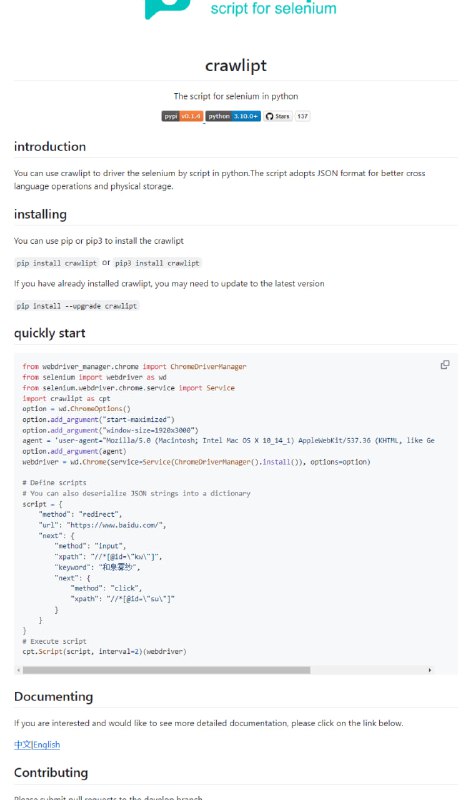Click the horizontal scrollbar thumb under code
473x800 pixels.
(166, 670)
